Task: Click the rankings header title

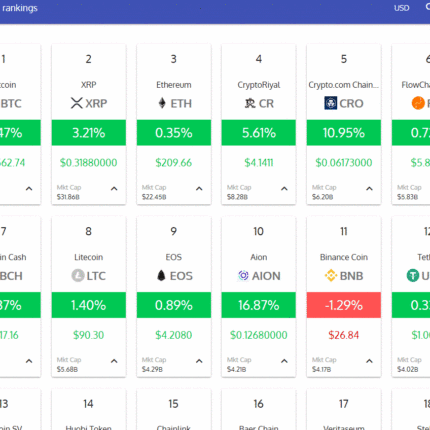Action: [20, 8]
